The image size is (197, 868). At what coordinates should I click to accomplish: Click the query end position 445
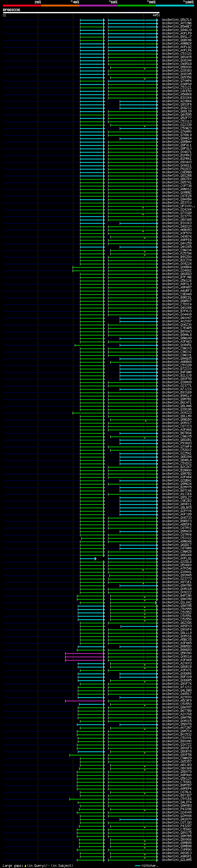click(x=155, y=15)
